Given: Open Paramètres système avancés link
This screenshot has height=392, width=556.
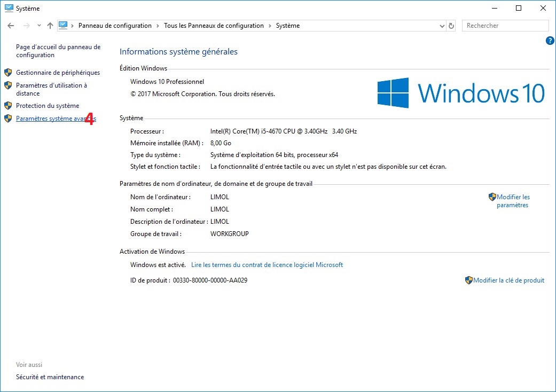Looking at the screenshot, I should 56,119.
